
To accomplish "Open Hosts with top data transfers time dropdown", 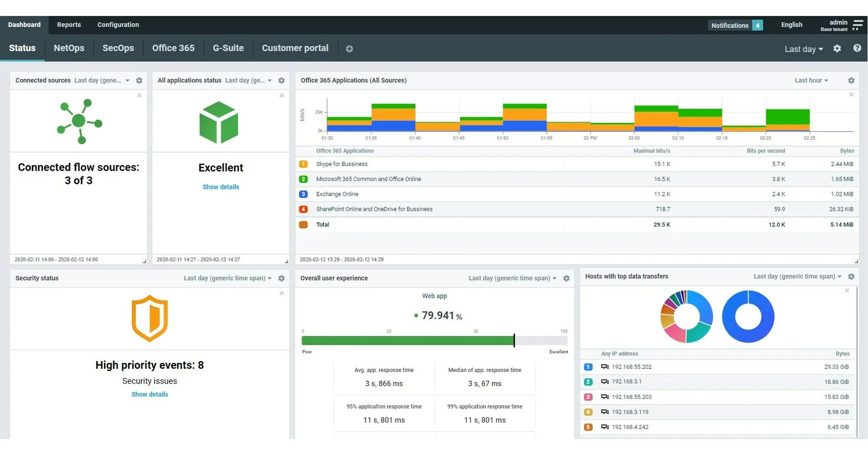I will [x=797, y=277].
